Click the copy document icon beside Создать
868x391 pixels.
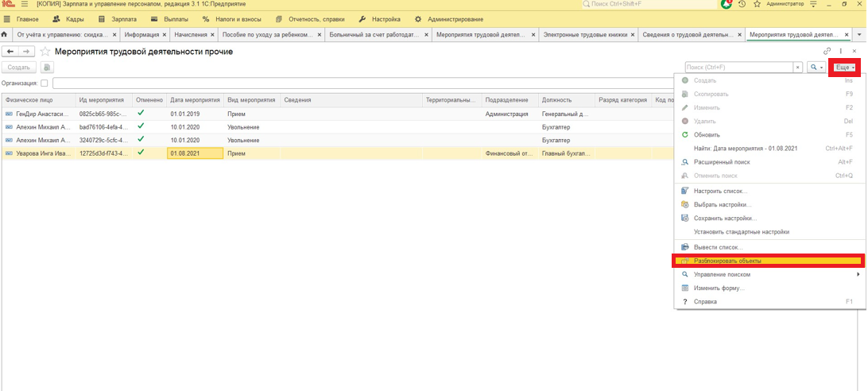pos(47,68)
